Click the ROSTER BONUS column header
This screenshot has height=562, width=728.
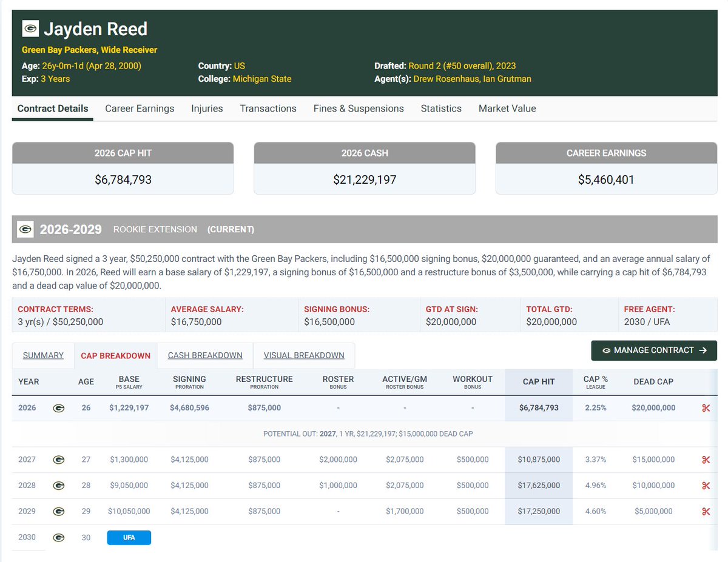(338, 382)
